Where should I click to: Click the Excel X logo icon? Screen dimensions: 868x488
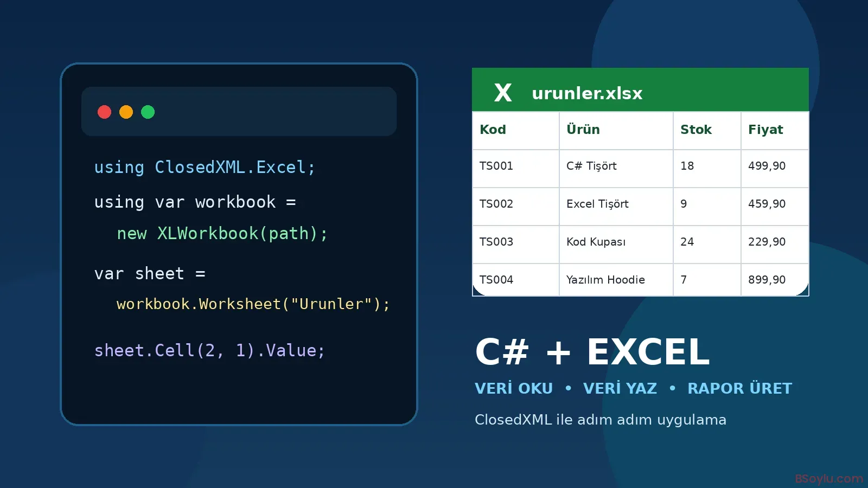503,93
